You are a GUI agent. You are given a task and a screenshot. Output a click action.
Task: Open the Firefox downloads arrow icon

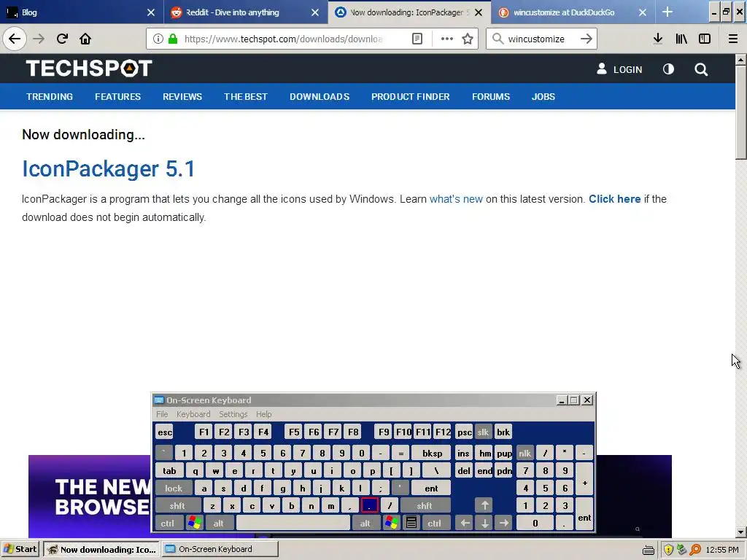[658, 39]
